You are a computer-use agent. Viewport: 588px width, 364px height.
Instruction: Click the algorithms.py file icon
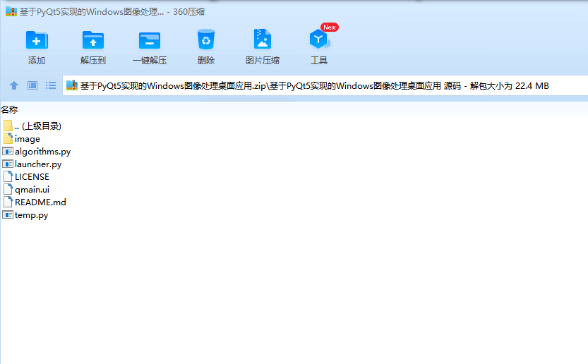8,152
